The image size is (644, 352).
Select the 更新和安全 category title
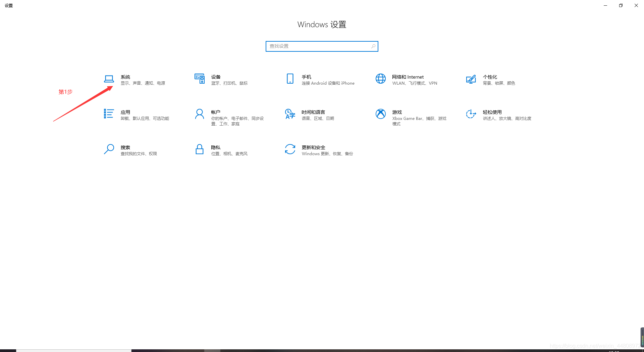[314, 147]
